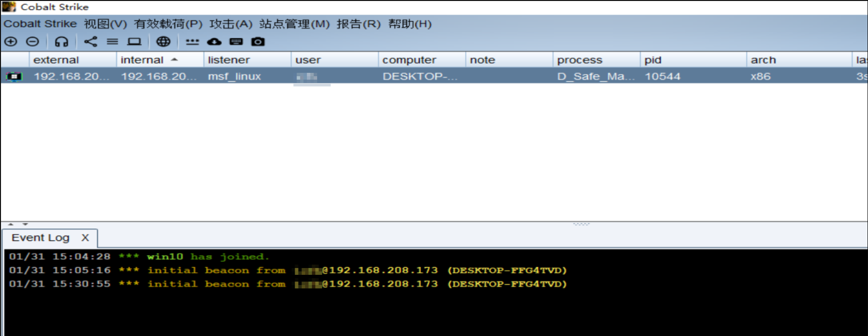Switch to pivot graph view icon
This screenshot has height=336, width=868.
pos(91,42)
